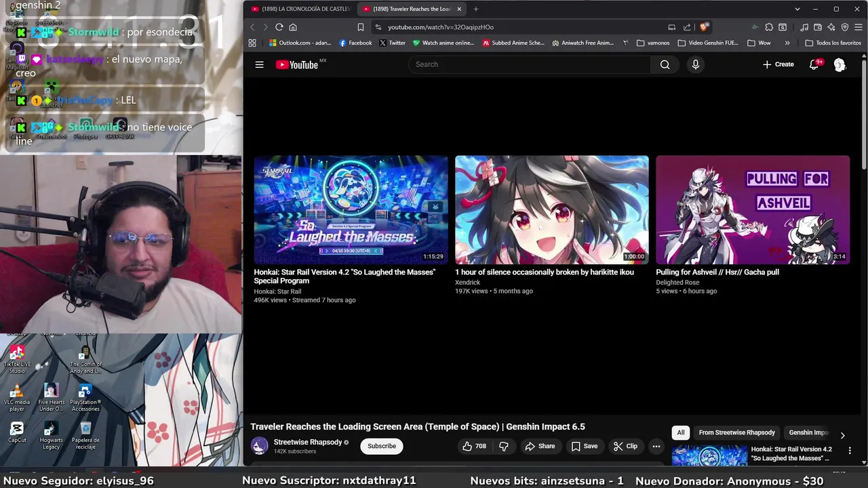
Task: Save the video with the Save button
Action: coord(584,446)
